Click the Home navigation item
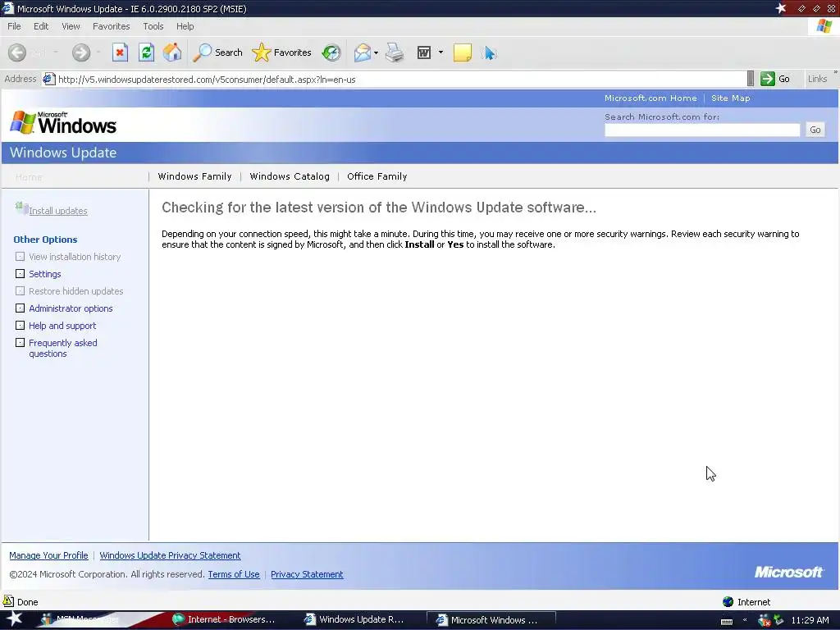This screenshot has height=630, width=840. coord(29,177)
